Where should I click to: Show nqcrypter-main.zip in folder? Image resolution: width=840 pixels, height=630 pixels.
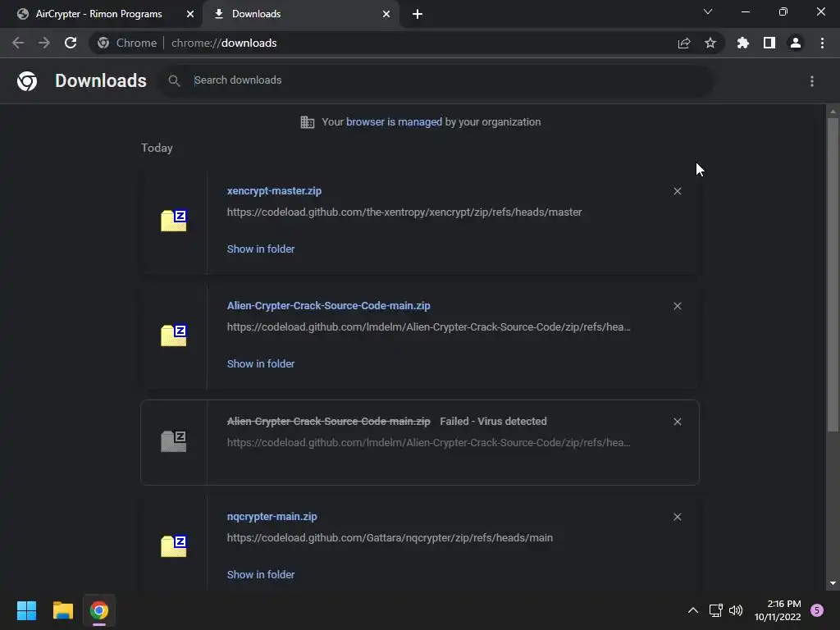click(x=261, y=575)
